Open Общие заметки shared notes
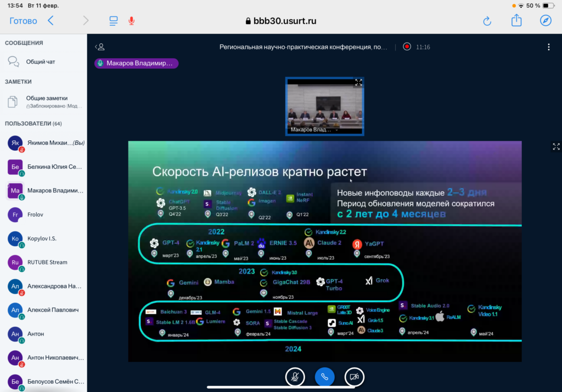The width and height of the screenshot is (562, 392). (x=43, y=101)
